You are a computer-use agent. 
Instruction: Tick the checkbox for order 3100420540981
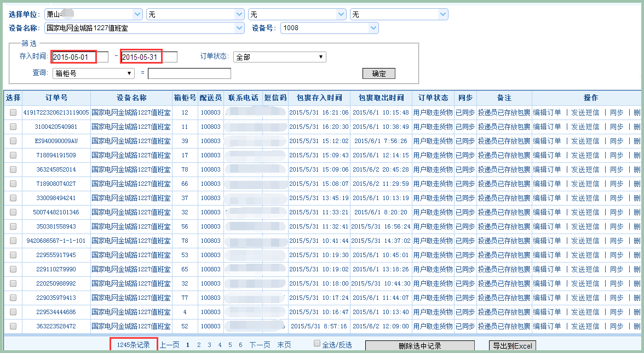click(13, 127)
